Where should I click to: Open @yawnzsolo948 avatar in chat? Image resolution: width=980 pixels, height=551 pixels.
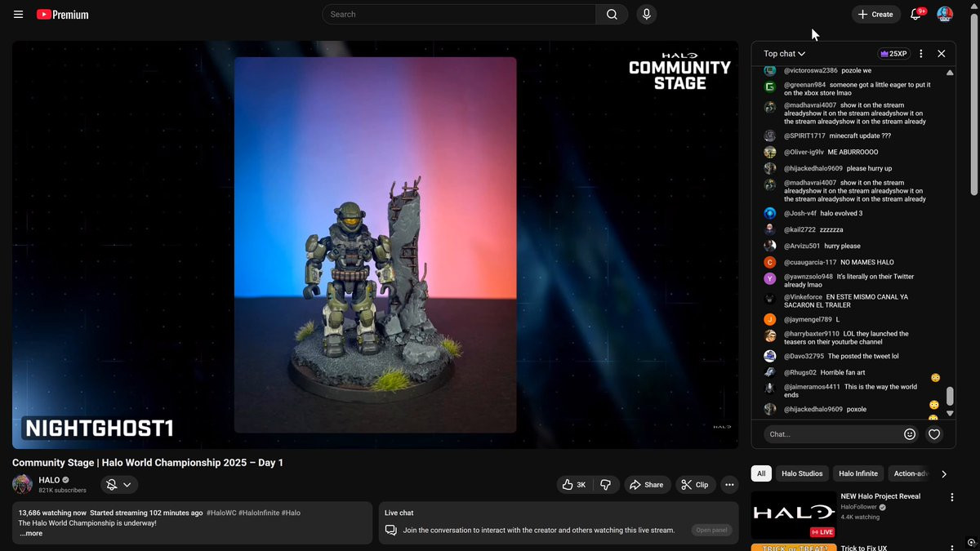click(769, 278)
